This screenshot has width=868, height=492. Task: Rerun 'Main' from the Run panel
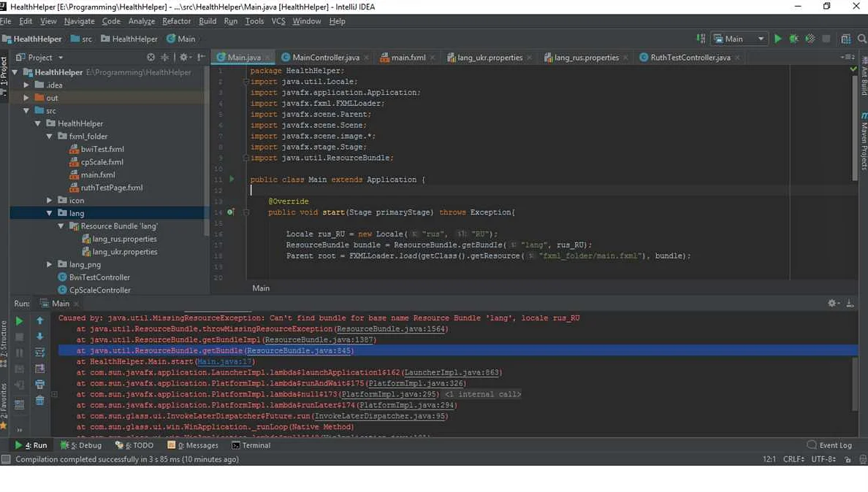point(19,320)
